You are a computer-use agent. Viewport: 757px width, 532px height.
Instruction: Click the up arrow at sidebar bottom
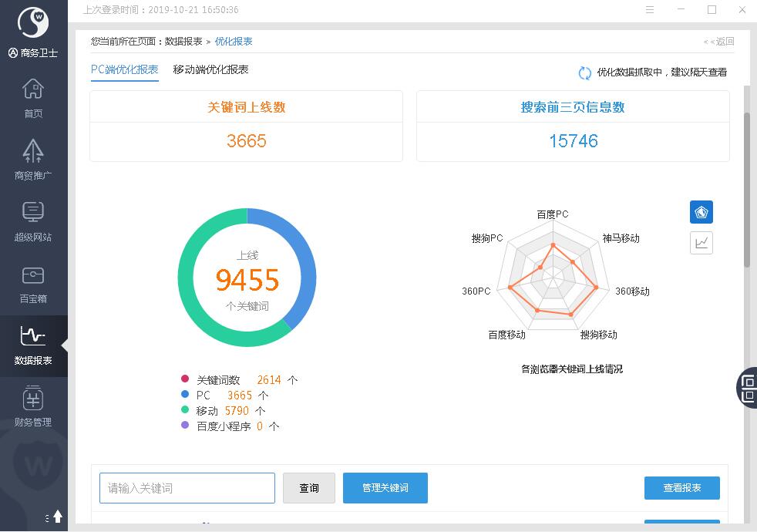tap(58, 516)
